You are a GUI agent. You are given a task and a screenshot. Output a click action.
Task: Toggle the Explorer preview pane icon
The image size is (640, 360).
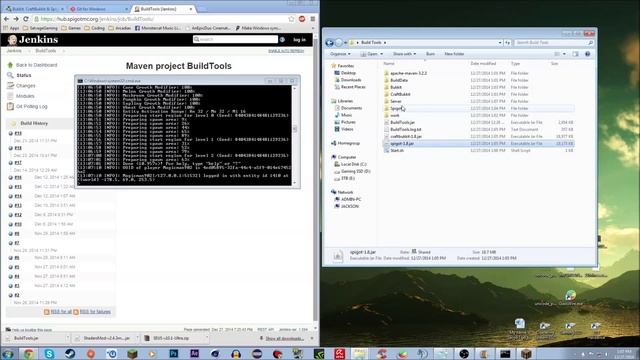click(576, 54)
